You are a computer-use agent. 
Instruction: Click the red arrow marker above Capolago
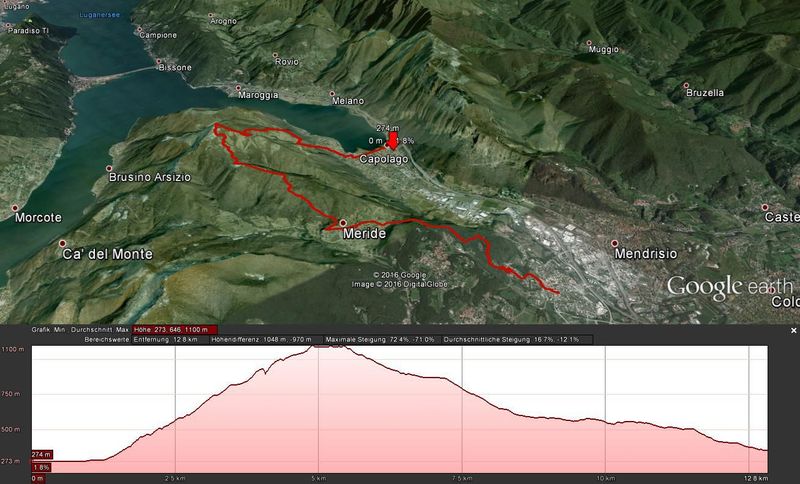coord(393,140)
